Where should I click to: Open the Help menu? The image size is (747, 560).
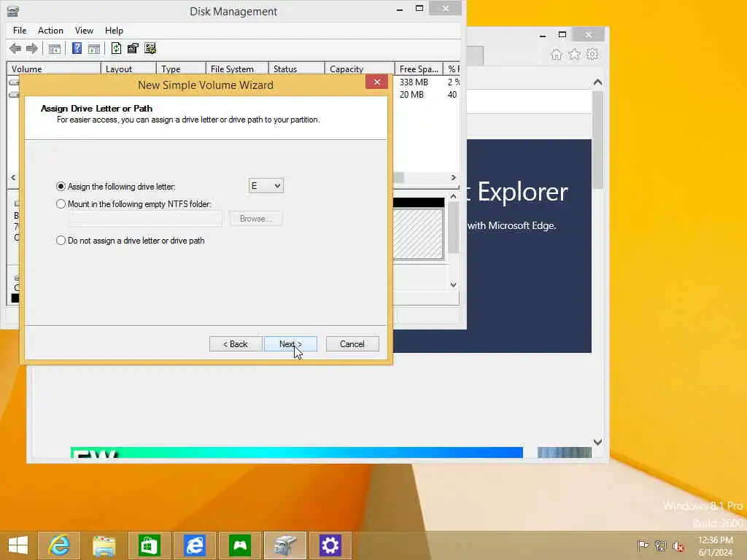coord(114,31)
